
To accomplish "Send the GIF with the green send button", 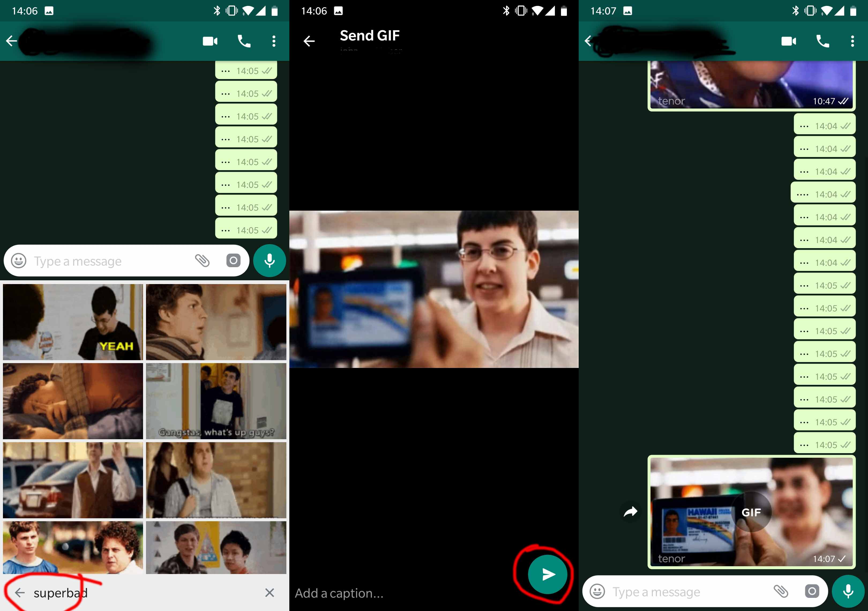I will [x=547, y=574].
